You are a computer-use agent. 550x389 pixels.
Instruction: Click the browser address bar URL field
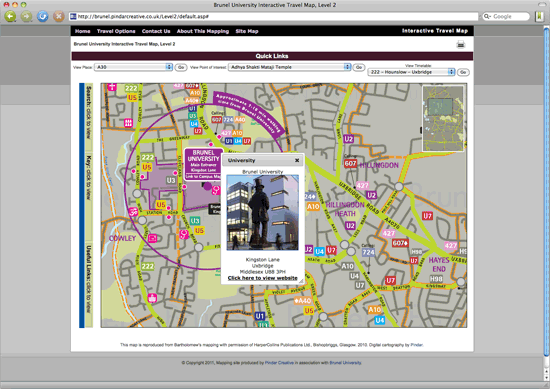pos(274,16)
